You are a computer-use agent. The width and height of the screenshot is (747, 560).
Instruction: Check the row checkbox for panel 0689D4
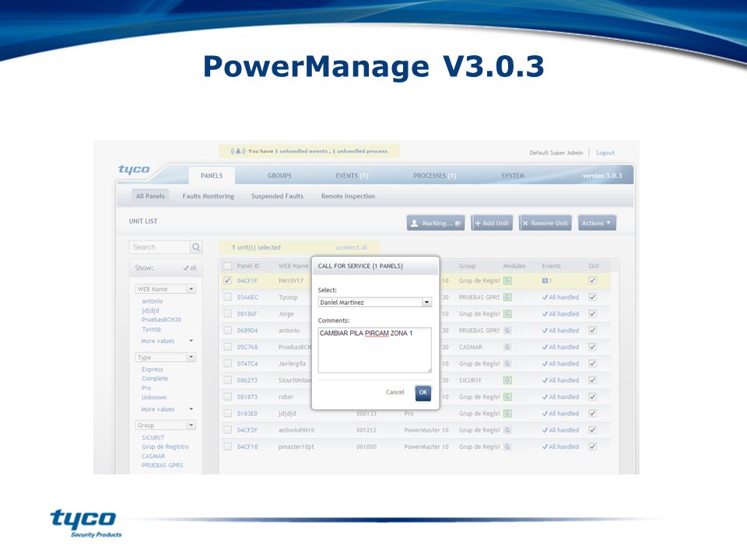click(x=228, y=330)
